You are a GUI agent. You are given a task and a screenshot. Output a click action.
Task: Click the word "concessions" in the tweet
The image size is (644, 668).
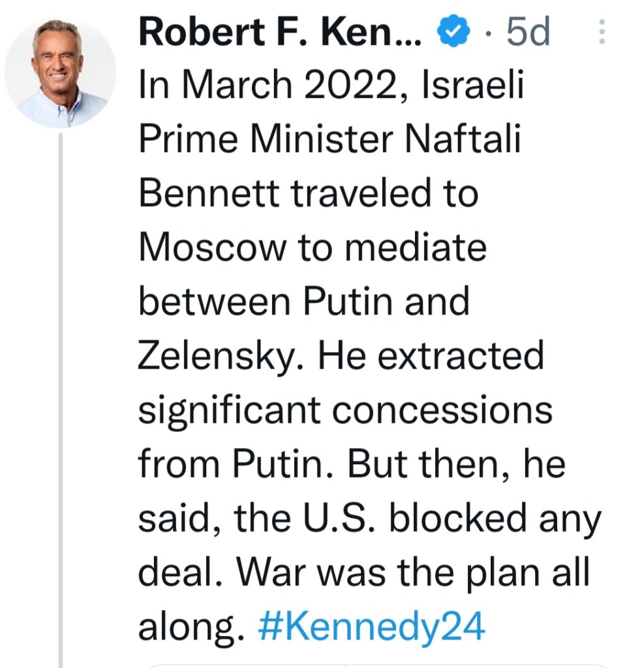(x=450, y=410)
